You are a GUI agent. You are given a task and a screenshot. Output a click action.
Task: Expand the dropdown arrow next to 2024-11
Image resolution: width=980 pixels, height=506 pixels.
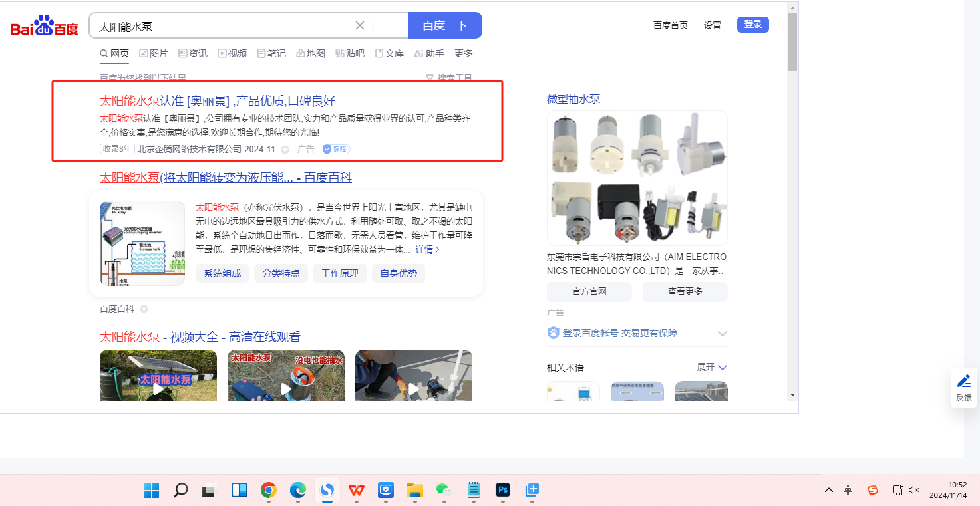click(x=285, y=150)
